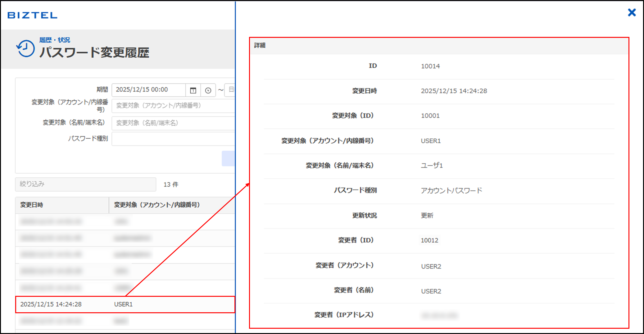Click the 詳細 panel header
This screenshot has width=644, height=334.
(439, 46)
